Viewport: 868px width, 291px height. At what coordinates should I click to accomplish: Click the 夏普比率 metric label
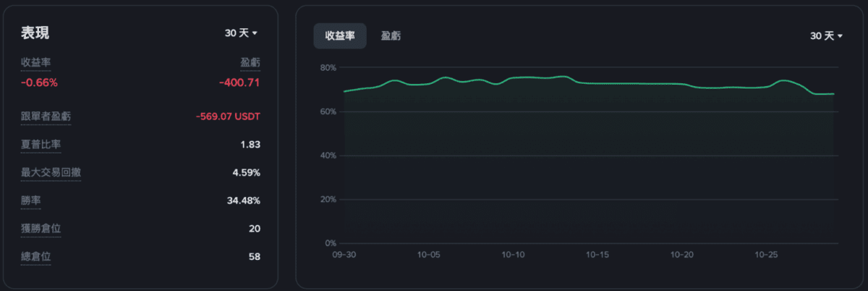tap(41, 144)
